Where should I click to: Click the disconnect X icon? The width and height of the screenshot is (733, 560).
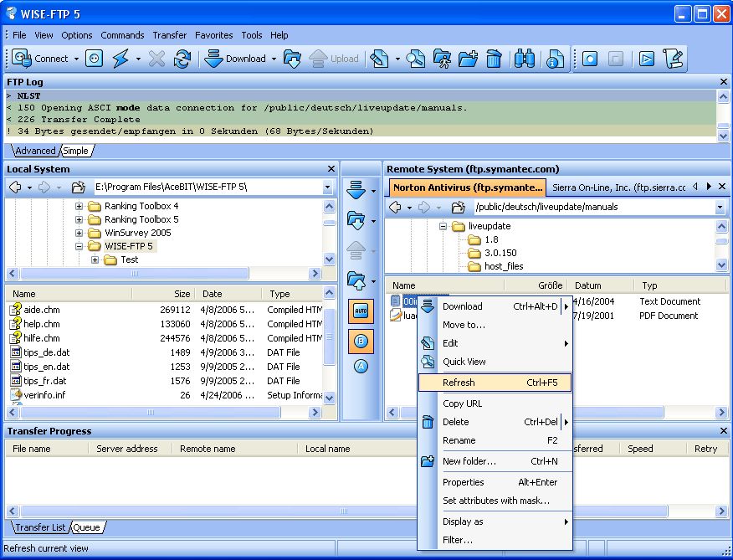(x=156, y=59)
